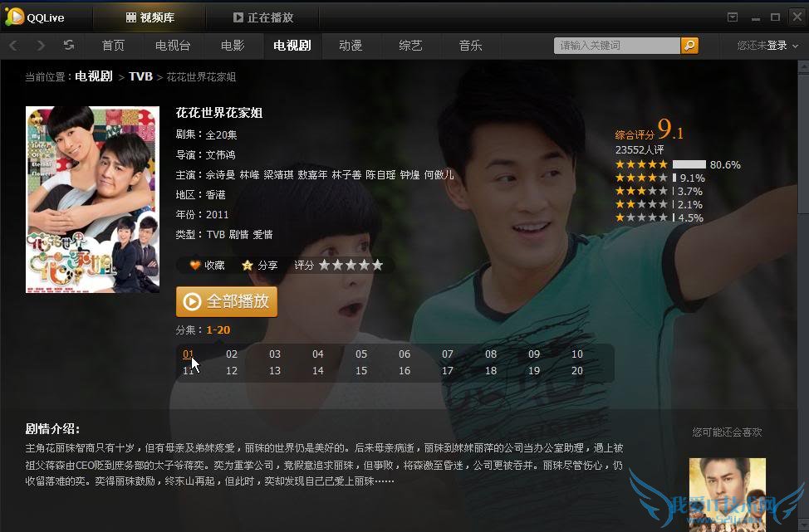Play episode 03
This screenshot has height=532, width=809.
tap(275, 354)
